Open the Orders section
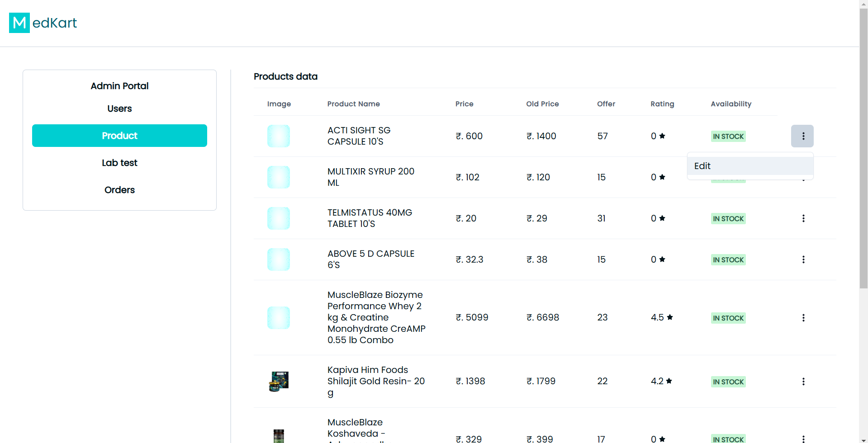 (119, 190)
